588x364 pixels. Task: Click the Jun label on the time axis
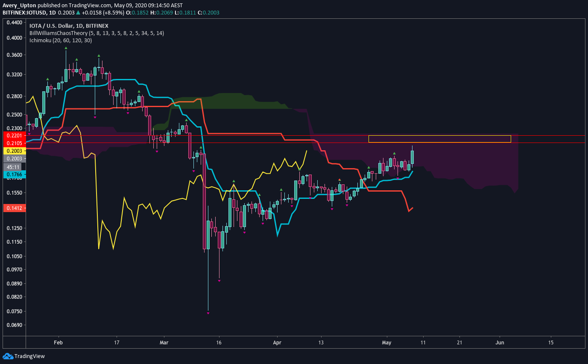click(x=500, y=343)
